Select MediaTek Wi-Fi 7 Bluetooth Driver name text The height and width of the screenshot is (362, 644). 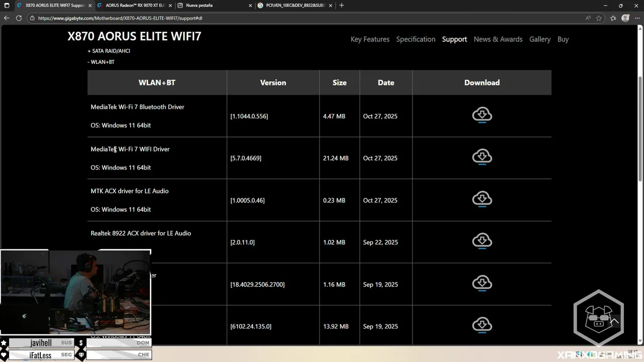[137, 107]
